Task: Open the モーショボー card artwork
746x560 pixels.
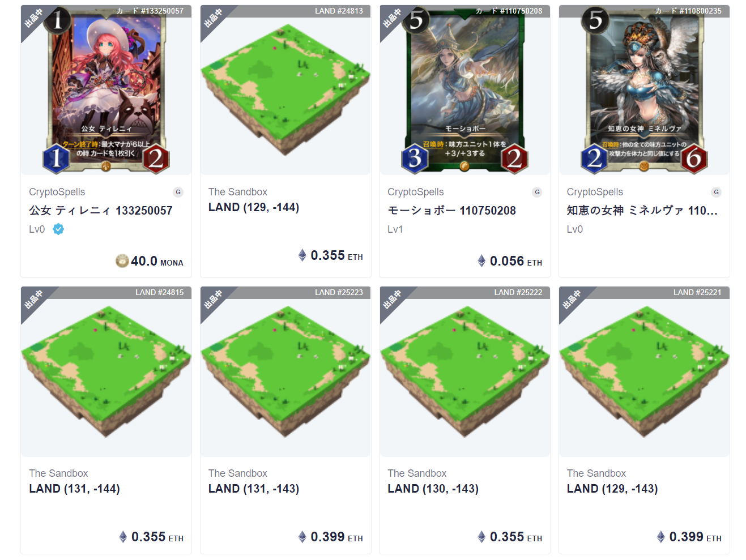Action: [x=465, y=91]
